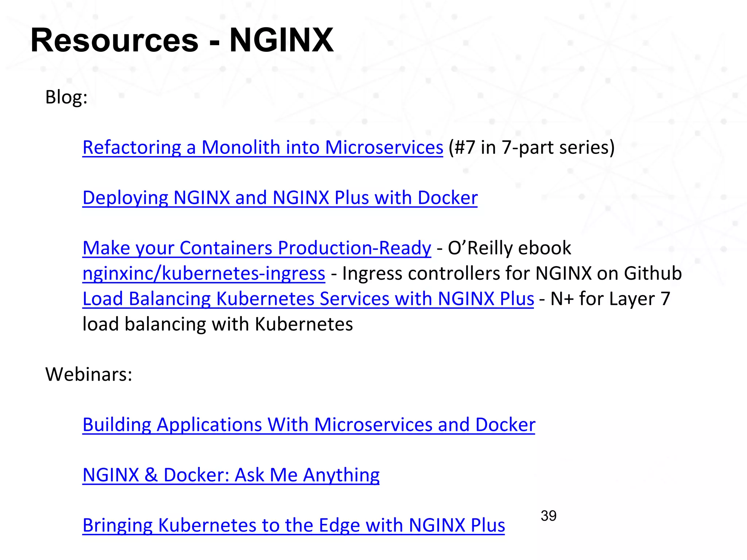Click the slide number 39
This screenshot has width=747, height=560.
(548, 516)
